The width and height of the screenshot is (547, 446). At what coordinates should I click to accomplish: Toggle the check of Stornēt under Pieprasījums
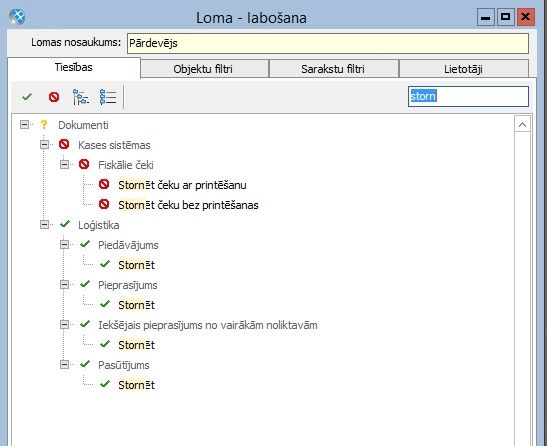(105, 304)
